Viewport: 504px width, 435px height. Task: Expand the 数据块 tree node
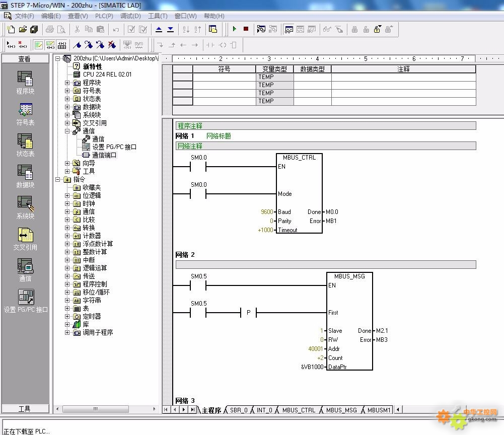coord(67,107)
